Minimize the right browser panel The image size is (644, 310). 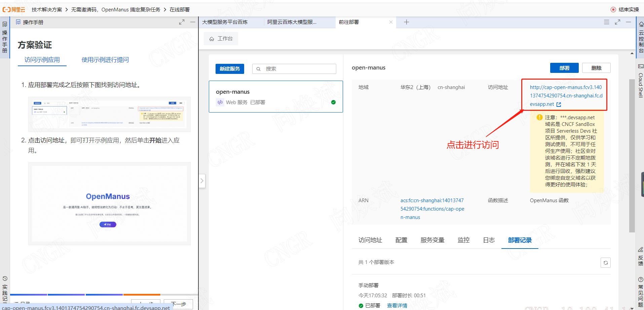pyautogui.click(x=628, y=22)
